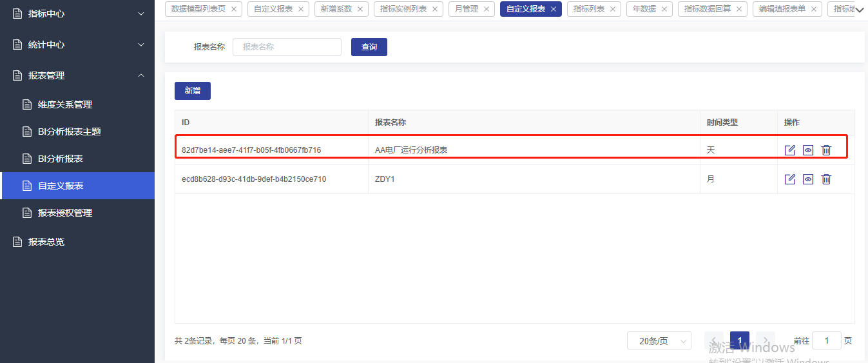Preview AA电厂运行分析报表 with eye icon
The height and width of the screenshot is (363, 868).
click(808, 150)
